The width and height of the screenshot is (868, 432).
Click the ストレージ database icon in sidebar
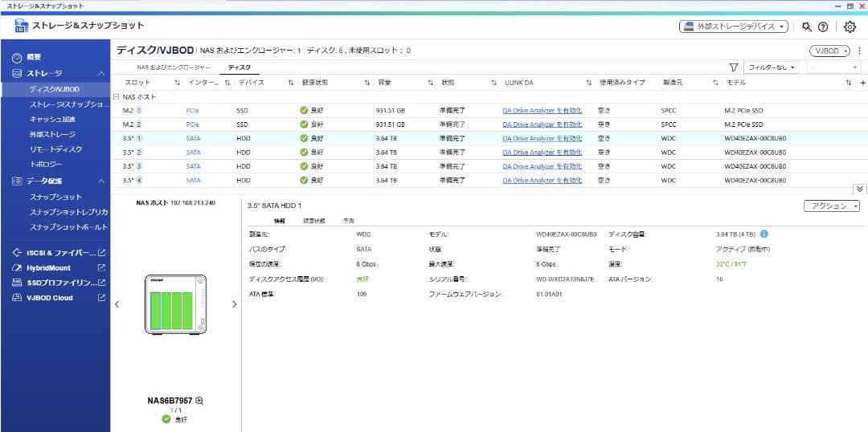pyautogui.click(x=17, y=73)
